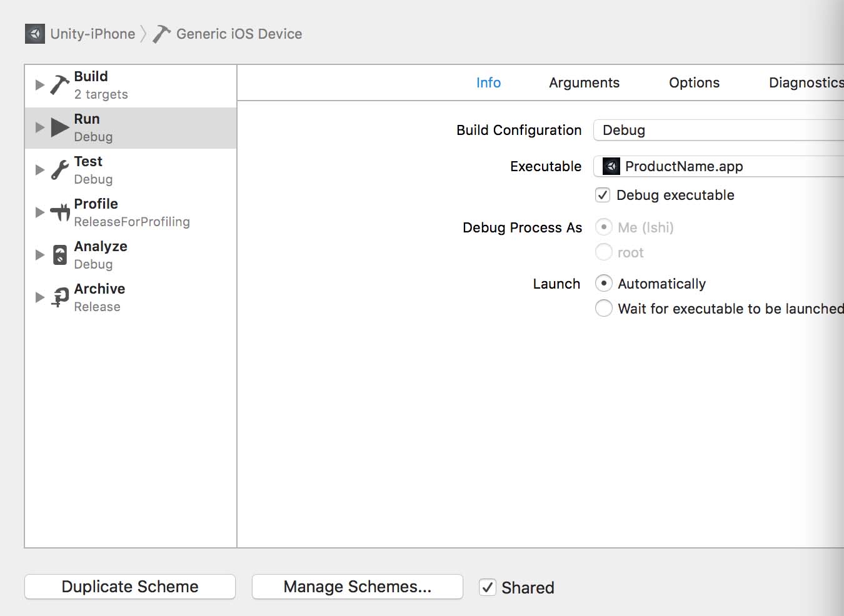This screenshot has width=844, height=616.
Task: Click the Duplicate Scheme button
Action: [130, 587]
